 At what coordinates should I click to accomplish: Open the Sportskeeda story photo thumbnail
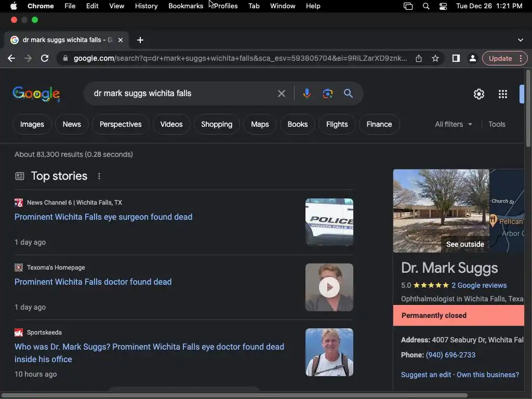pyautogui.click(x=329, y=352)
